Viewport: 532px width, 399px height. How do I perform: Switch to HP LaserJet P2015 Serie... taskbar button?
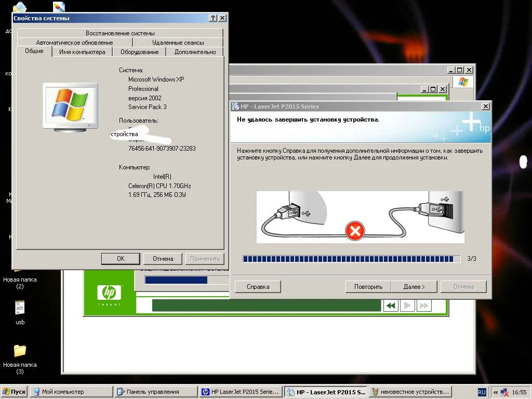[x=241, y=392]
